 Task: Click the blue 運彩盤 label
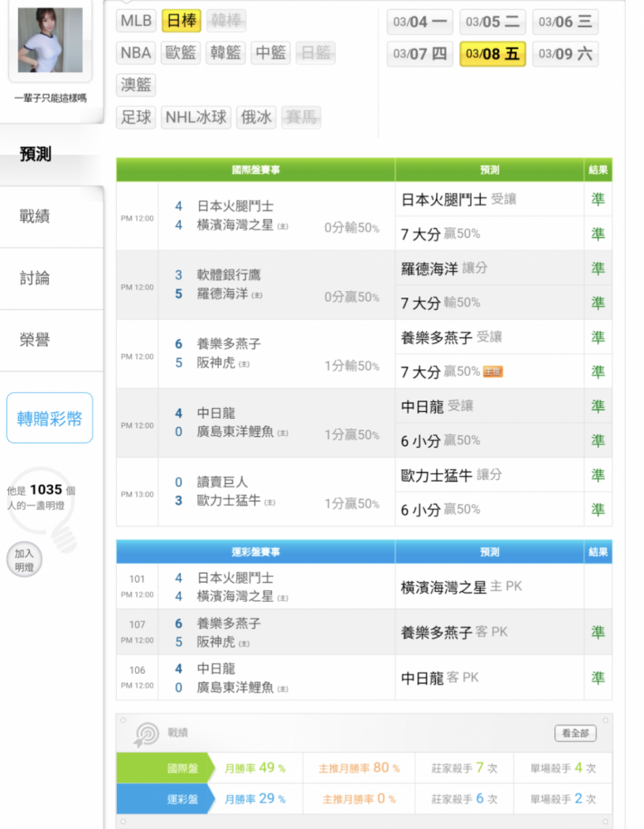(165, 799)
